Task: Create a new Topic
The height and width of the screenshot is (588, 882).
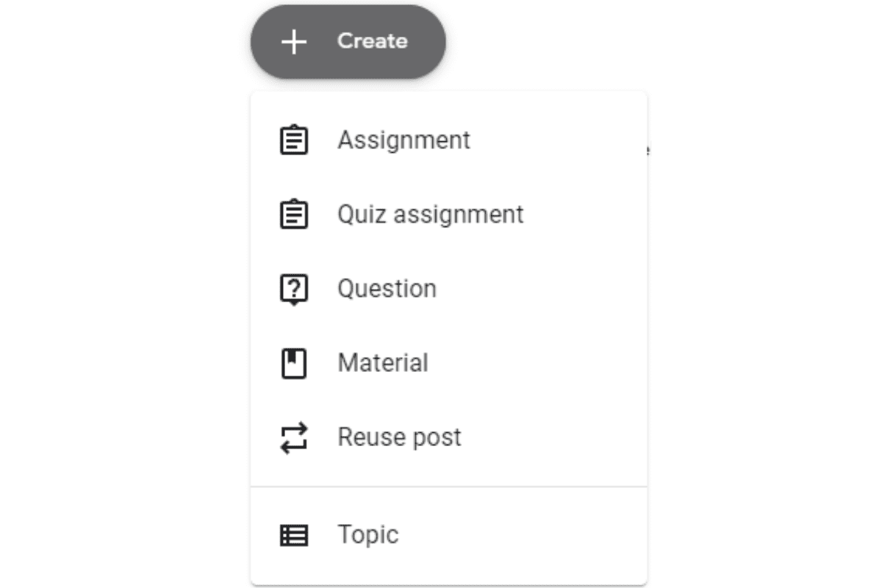Action: 367,534
